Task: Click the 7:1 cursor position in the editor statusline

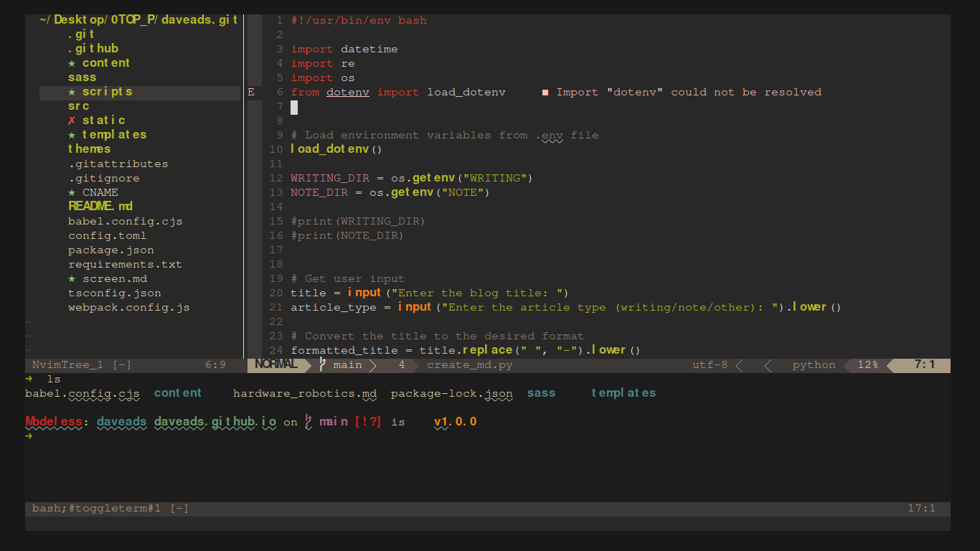Action: 925,364
